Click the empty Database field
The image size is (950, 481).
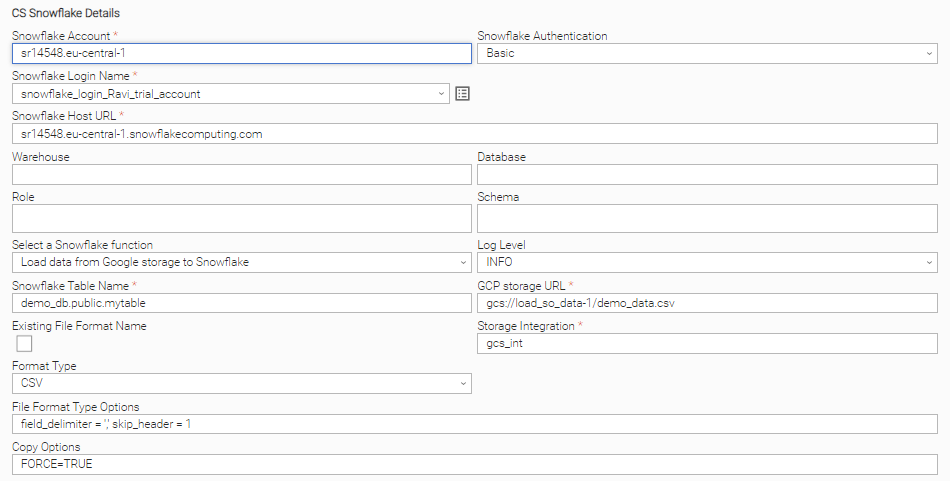point(707,174)
